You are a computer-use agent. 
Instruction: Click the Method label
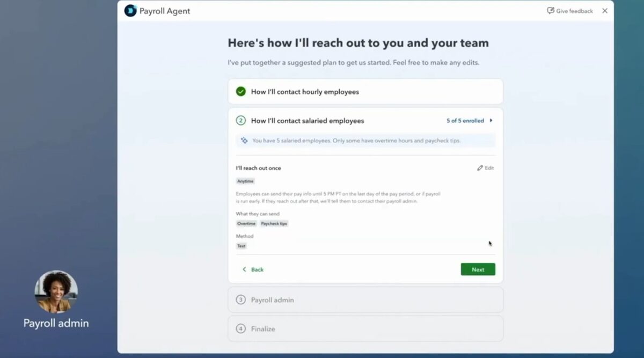(x=245, y=236)
